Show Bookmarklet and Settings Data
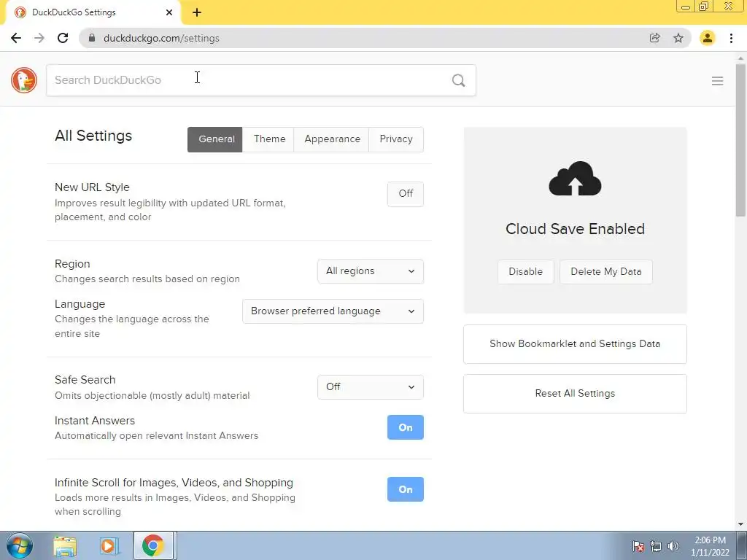 [575, 344]
